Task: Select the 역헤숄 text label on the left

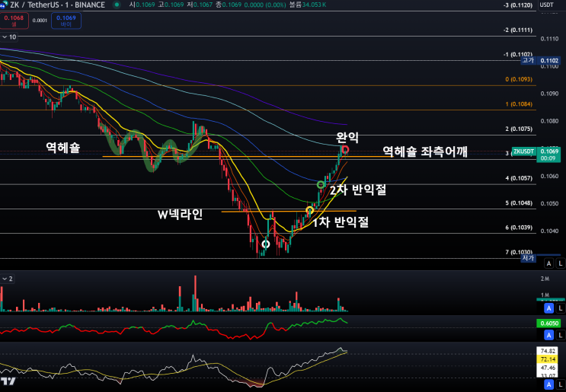Action: coord(62,147)
